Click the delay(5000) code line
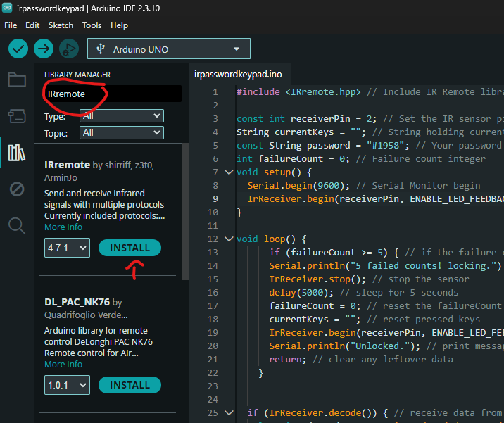This screenshot has height=423, width=504. click(301, 293)
